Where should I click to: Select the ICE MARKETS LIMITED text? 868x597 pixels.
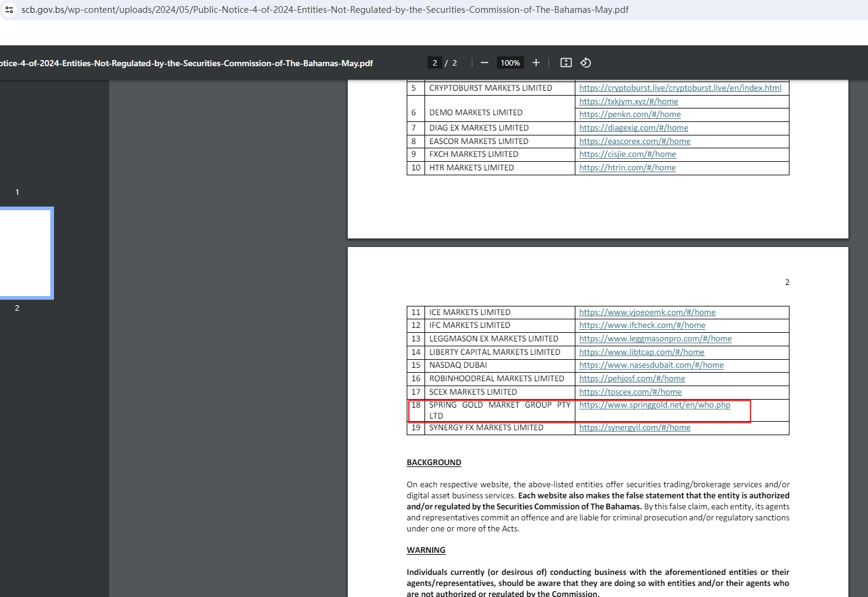(x=470, y=313)
